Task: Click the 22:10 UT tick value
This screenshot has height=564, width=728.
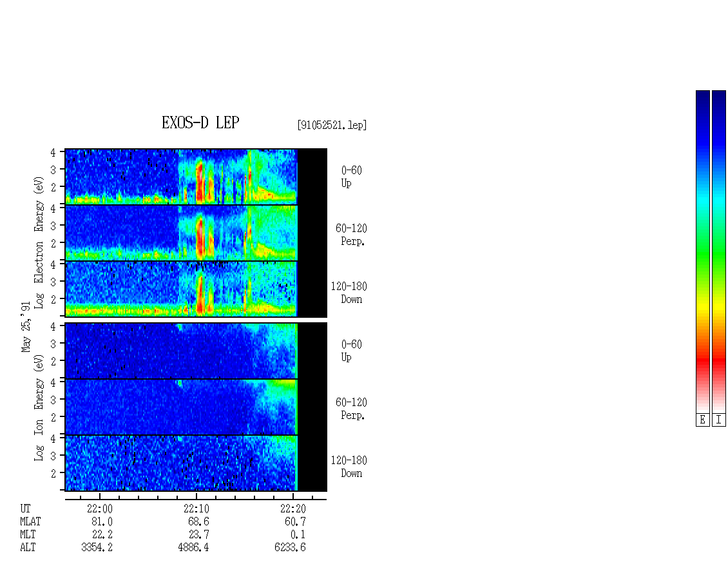Action: coord(196,509)
